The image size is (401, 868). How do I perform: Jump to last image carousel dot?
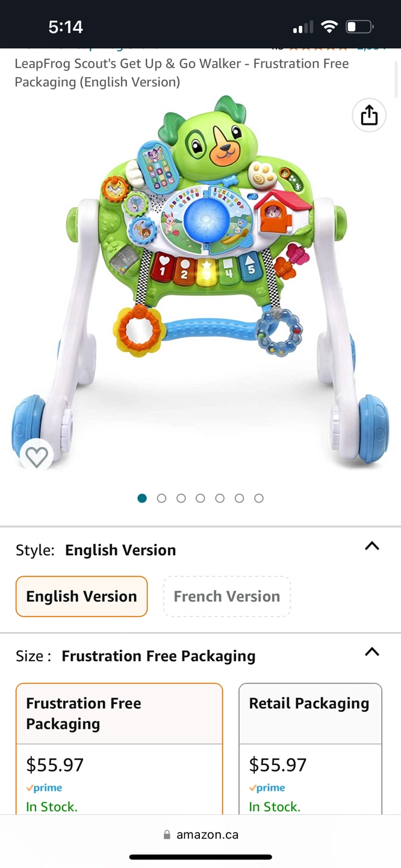point(259,498)
